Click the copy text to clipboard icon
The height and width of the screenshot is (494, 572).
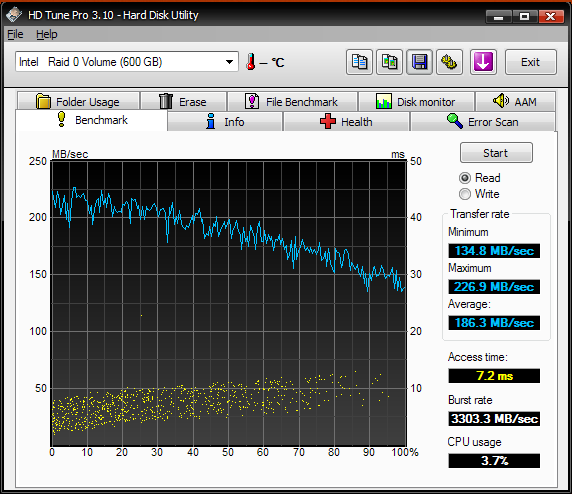tap(359, 62)
